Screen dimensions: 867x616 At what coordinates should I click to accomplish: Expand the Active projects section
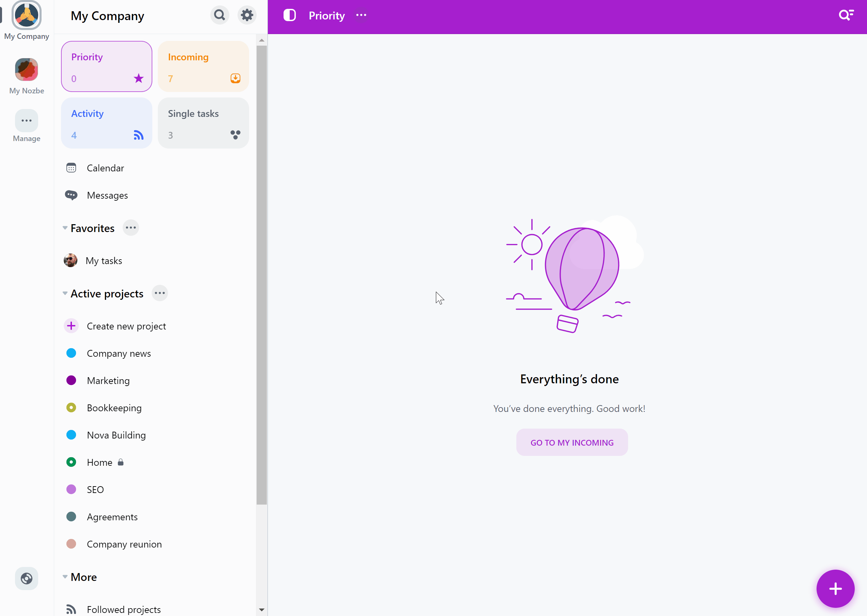pyautogui.click(x=65, y=293)
